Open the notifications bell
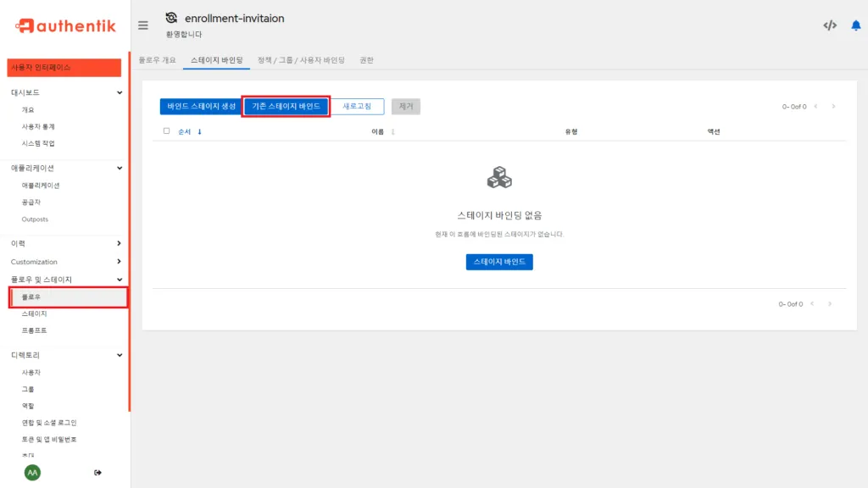 [x=854, y=25]
